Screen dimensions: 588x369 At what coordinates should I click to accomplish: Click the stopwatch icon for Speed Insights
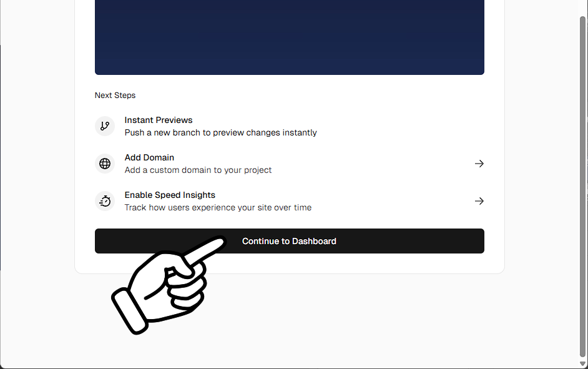coord(105,201)
